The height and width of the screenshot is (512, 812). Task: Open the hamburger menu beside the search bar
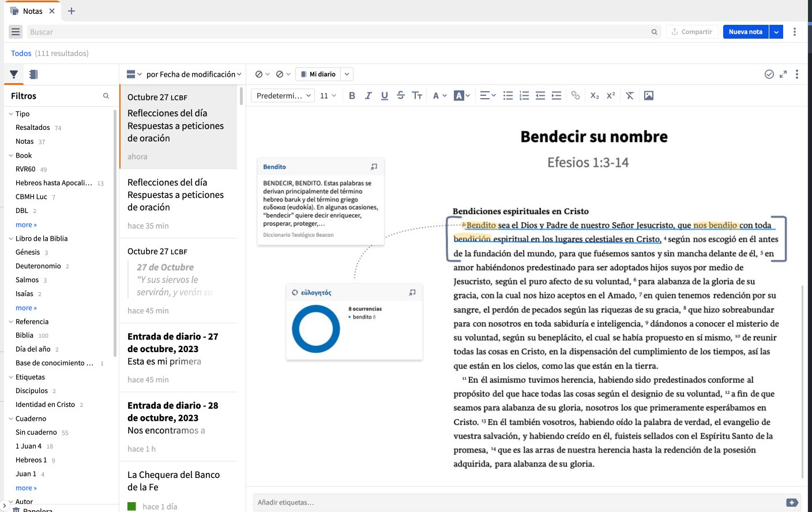16,32
